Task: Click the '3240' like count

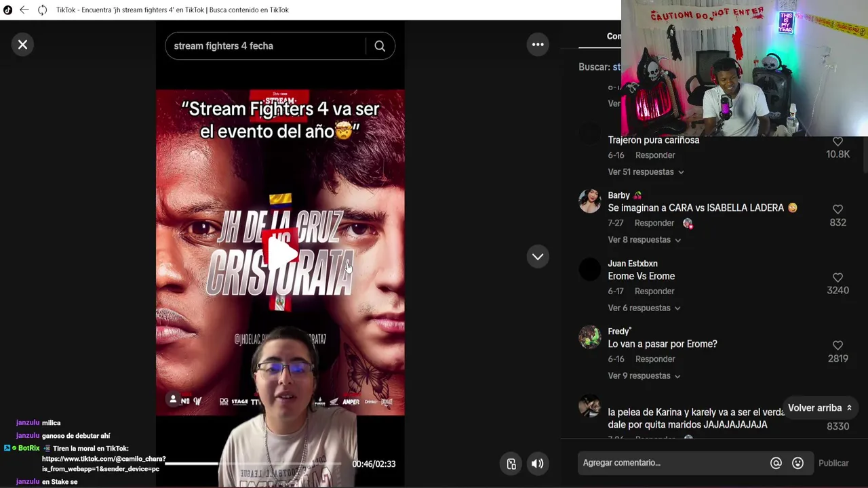Action: [x=837, y=290]
